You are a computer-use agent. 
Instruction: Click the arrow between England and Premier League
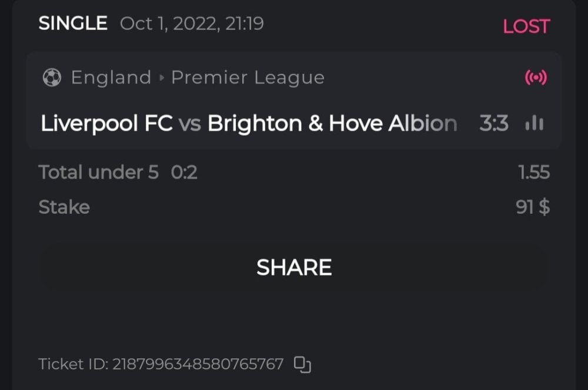pyautogui.click(x=161, y=78)
